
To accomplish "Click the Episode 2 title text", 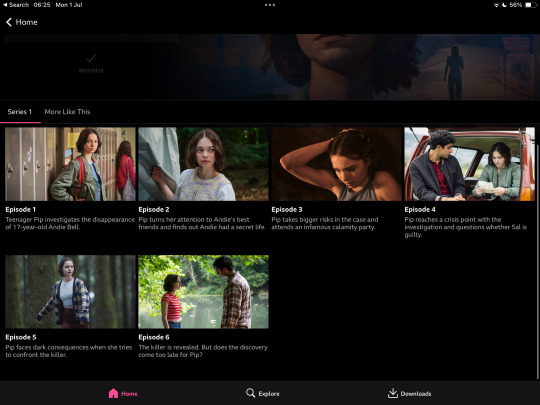I will point(154,209).
